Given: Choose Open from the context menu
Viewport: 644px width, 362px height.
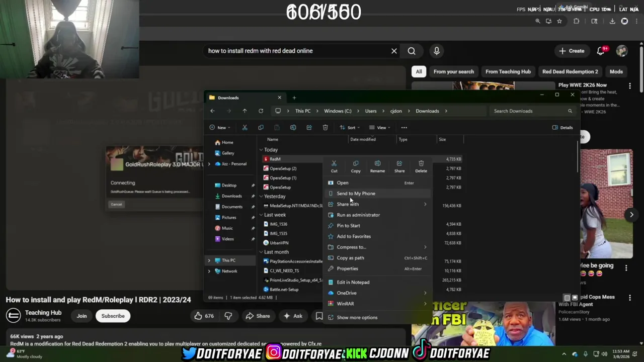Looking at the screenshot, I should pos(377,183).
